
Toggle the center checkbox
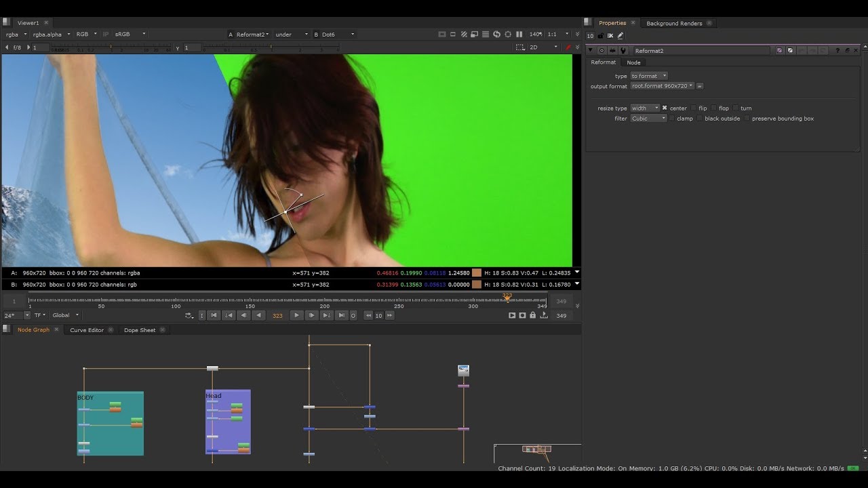665,108
